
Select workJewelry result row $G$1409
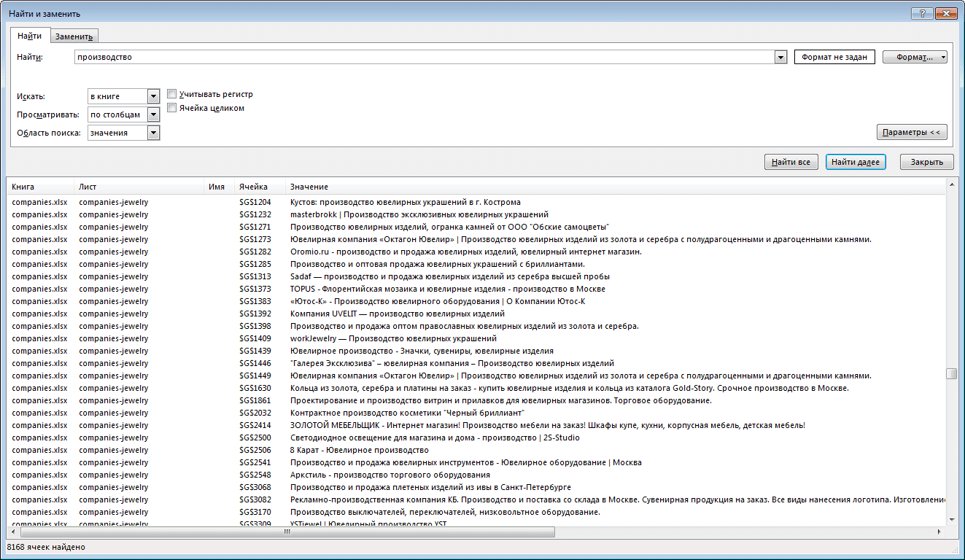(476, 338)
